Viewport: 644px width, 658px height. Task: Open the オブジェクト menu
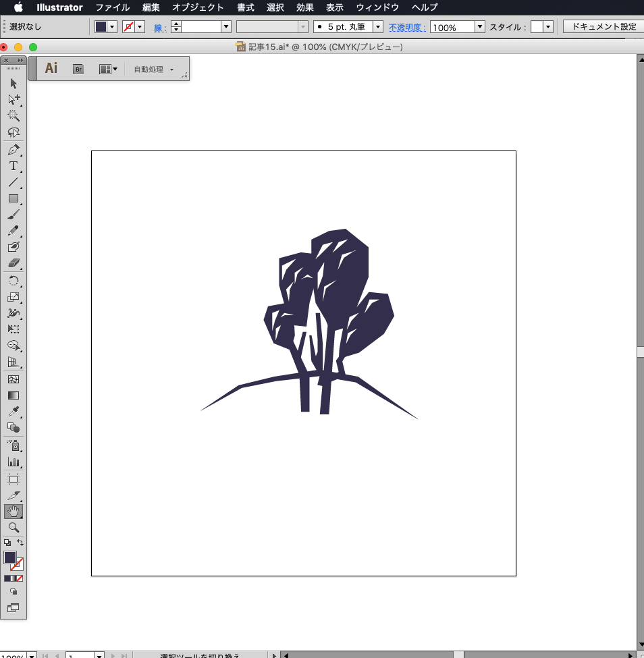(197, 7)
